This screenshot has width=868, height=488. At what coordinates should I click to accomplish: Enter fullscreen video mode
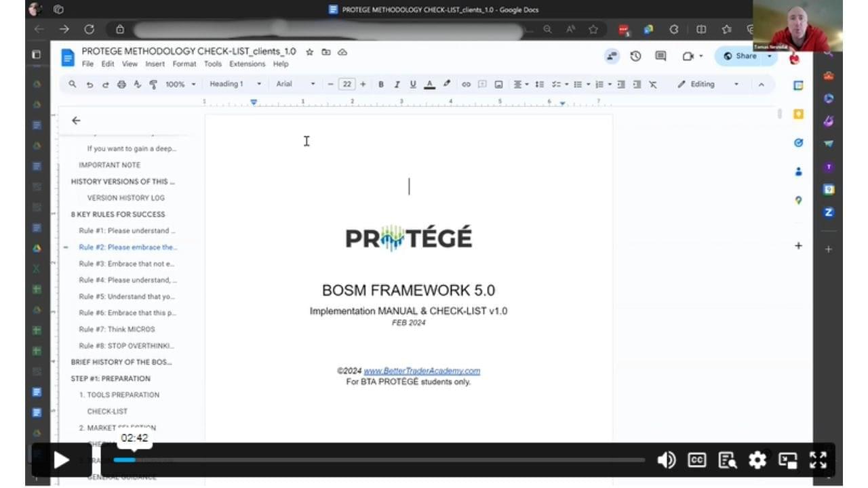click(x=818, y=460)
